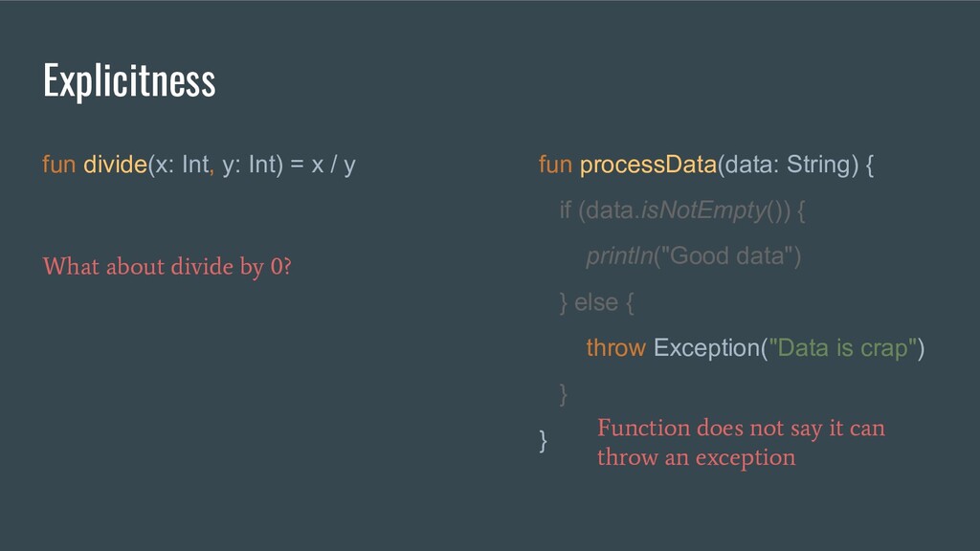Click the 'throw an exception' red note
Viewport: 980px width, 551px height.
(x=697, y=457)
